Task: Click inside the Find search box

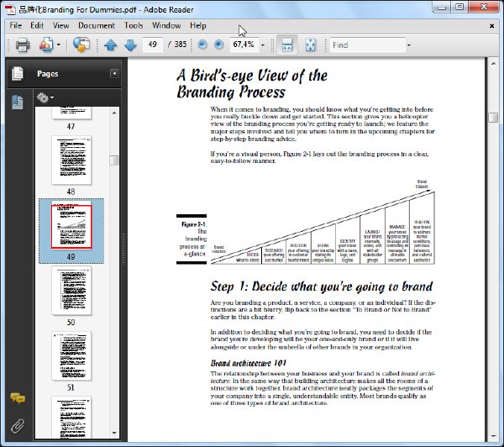Action: click(367, 45)
